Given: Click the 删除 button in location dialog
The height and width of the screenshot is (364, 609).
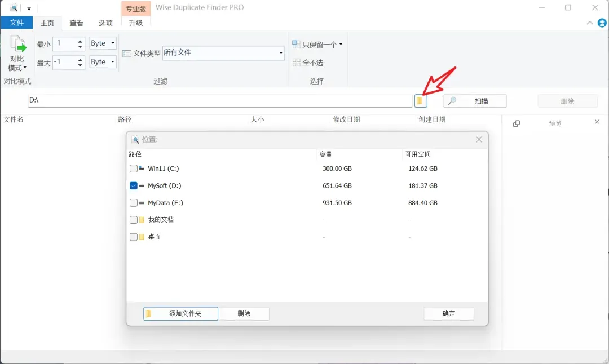Looking at the screenshot, I should click(244, 313).
